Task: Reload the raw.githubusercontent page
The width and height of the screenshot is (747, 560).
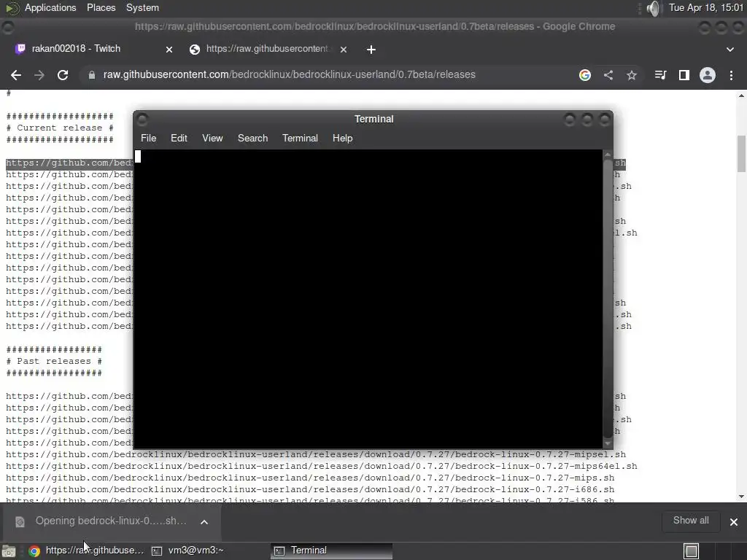Action: [63, 75]
